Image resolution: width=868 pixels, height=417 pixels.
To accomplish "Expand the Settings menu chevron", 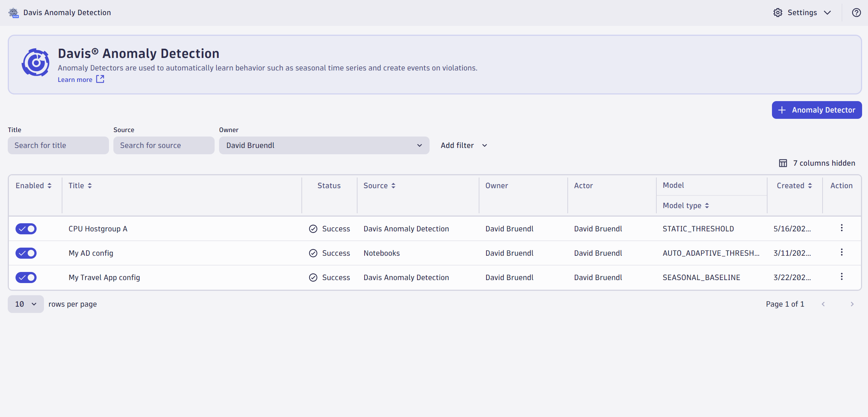I will pos(827,12).
